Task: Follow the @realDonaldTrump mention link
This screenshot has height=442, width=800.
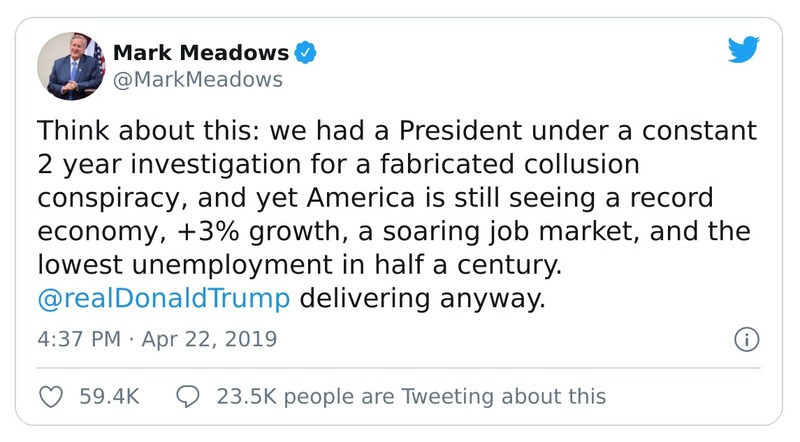Action: coord(163,297)
